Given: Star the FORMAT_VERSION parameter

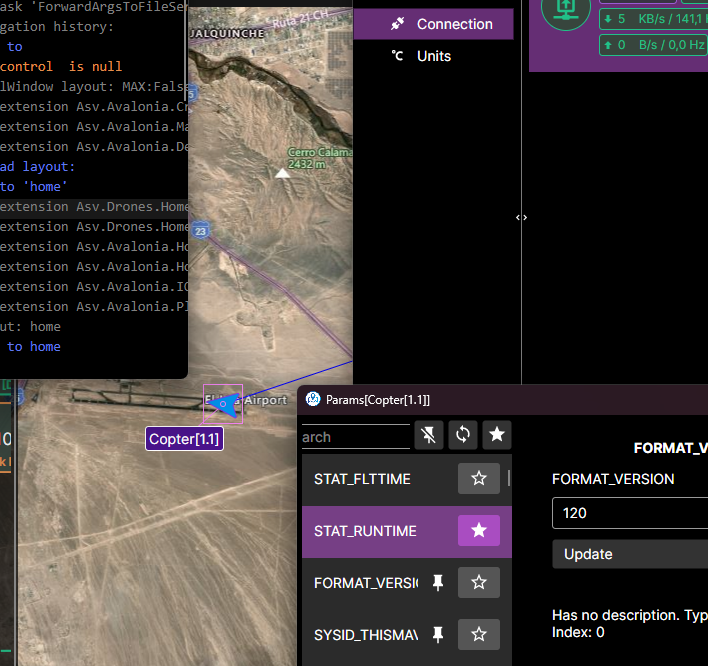Looking at the screenshot, I should coord(479,582).
